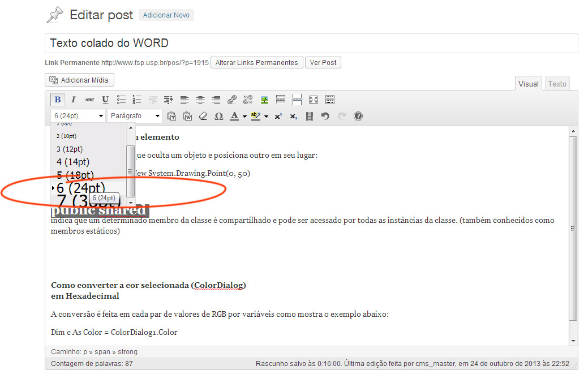The image size is (588, 383).
Task: Center align the text
Action: click(200, 100)
